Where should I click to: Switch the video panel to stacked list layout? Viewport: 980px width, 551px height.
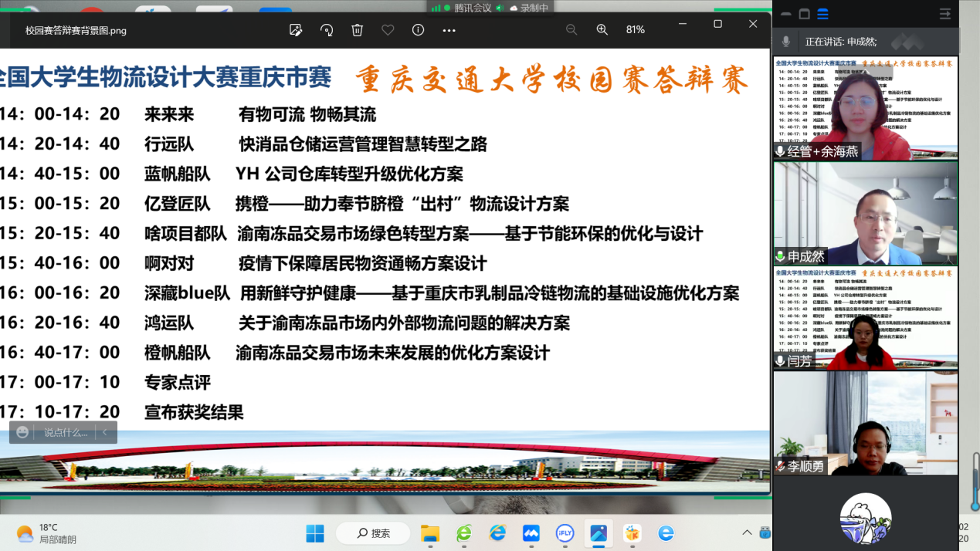pos(823,14)
